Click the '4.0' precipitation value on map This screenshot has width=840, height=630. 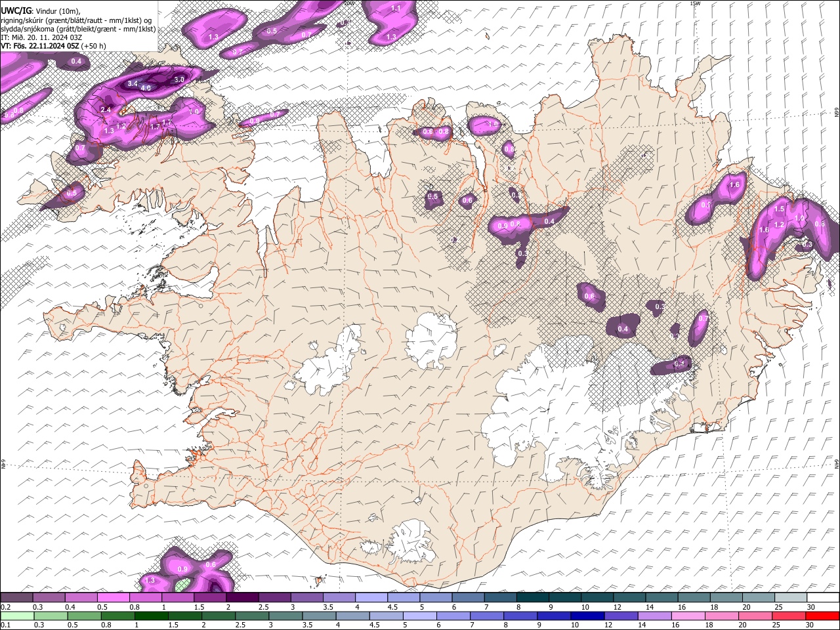[x=146, y=87]
